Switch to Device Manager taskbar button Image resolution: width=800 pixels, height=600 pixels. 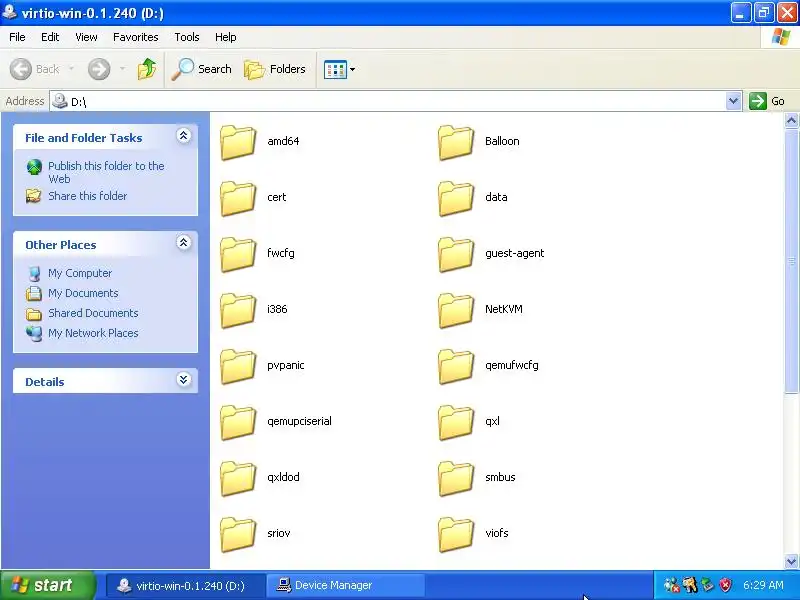click(x=345, y=585)
